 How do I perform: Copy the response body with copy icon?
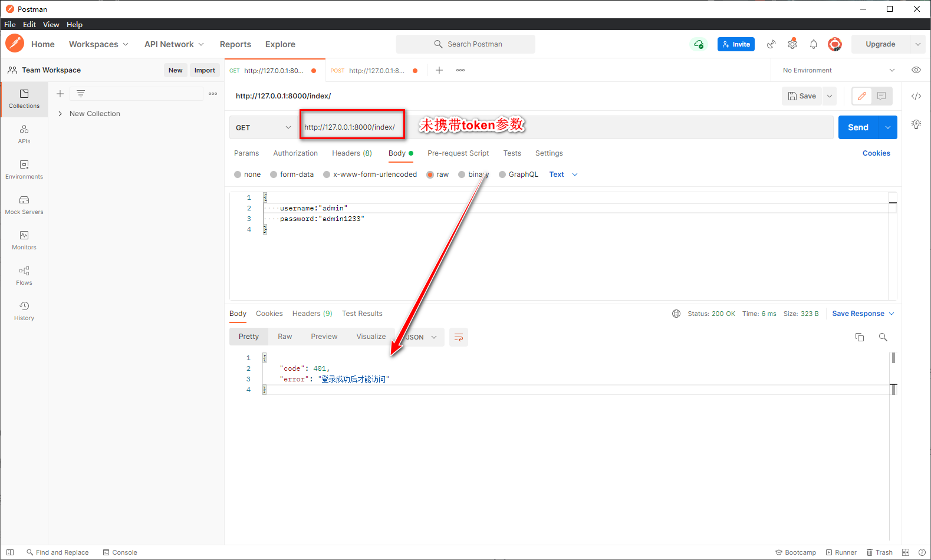[860, 337]
